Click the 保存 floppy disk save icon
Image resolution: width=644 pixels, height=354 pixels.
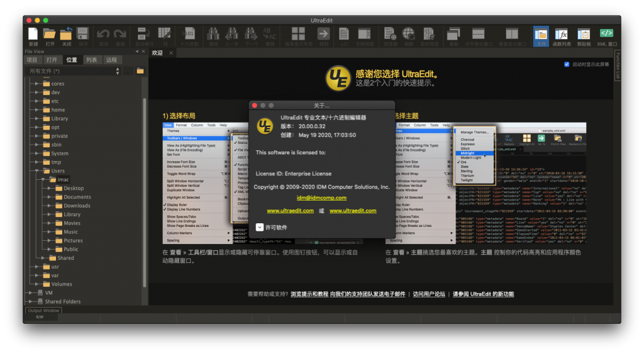tap(83, 34)
